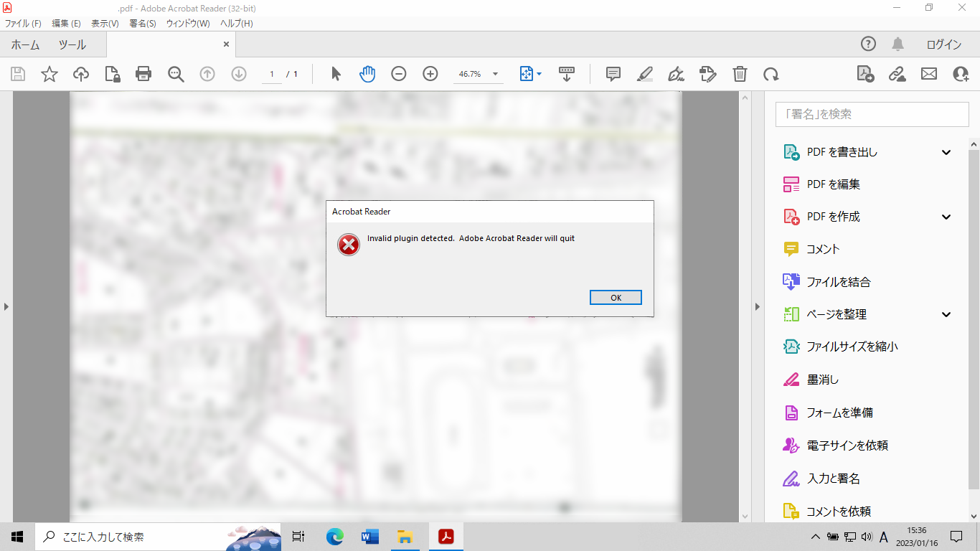
Task: Click the stamp edit icon
Action: point(708,74)
